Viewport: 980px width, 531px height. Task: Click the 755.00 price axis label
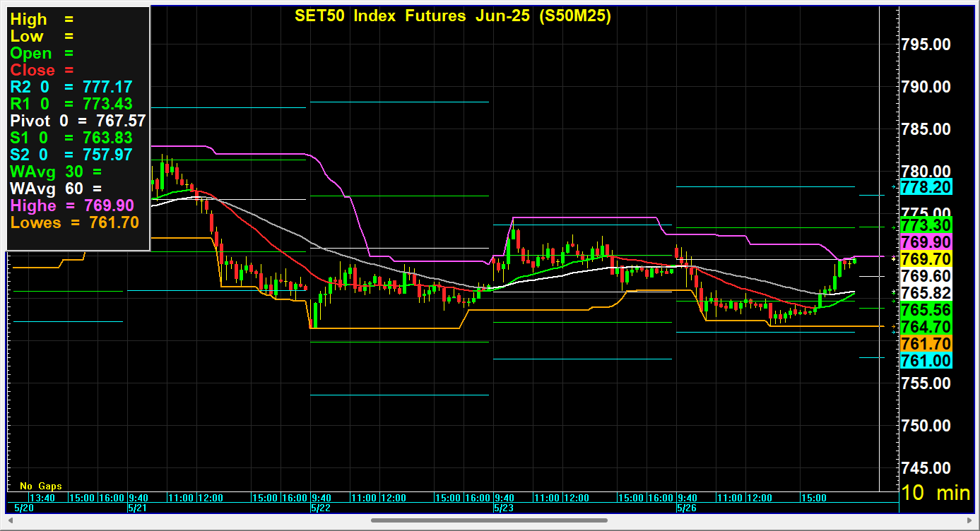[x=926, y=383]
